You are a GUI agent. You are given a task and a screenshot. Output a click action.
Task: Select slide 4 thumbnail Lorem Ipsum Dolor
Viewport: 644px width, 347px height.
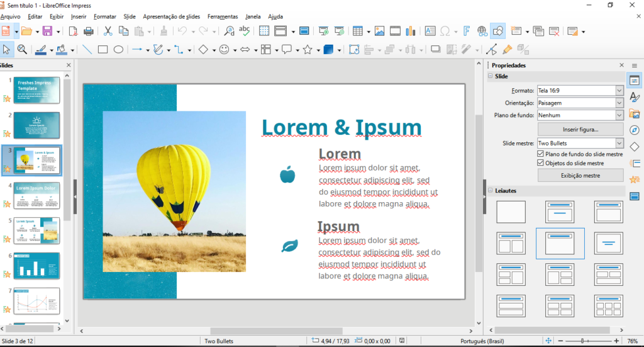point(37,195)
